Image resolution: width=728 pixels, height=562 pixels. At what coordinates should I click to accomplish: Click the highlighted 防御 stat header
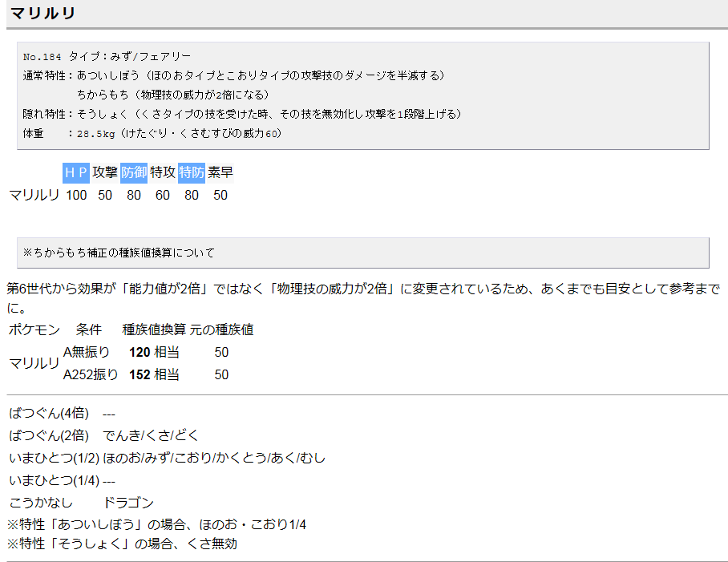[134, 172]
